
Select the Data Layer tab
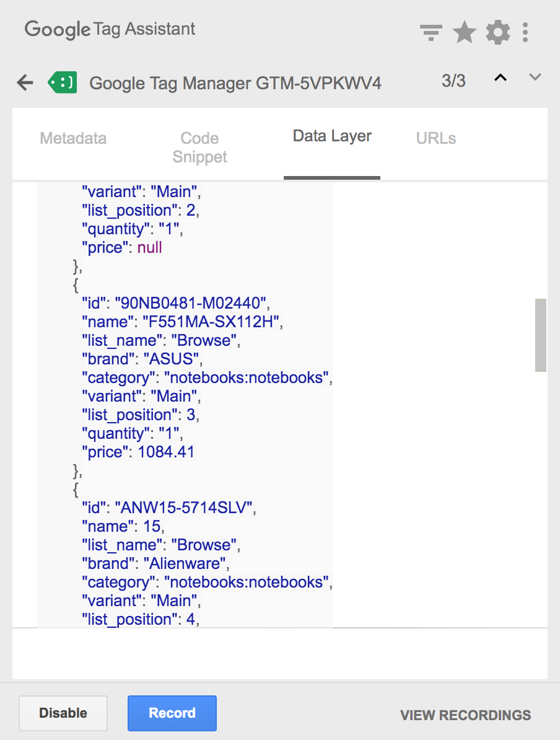pos(332,136)
